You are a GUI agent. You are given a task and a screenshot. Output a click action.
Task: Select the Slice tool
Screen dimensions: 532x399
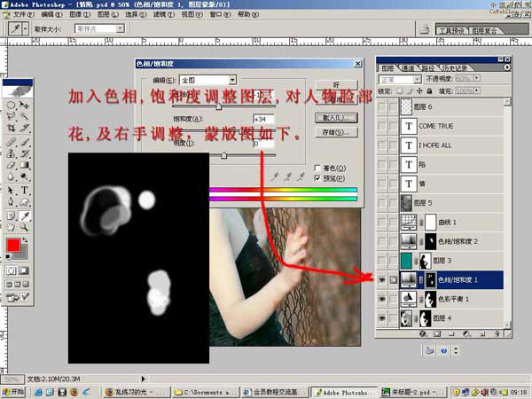[x=24, y=128]
